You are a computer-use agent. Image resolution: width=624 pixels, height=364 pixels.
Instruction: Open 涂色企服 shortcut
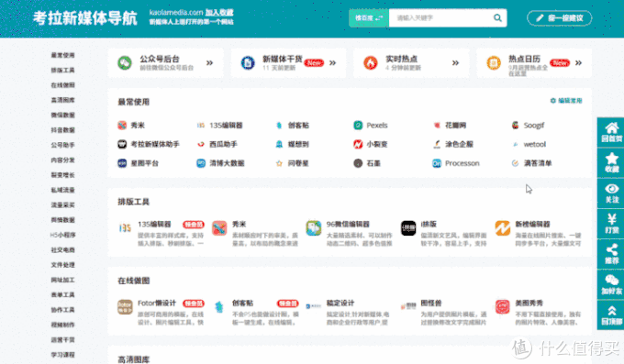point(453,144)
